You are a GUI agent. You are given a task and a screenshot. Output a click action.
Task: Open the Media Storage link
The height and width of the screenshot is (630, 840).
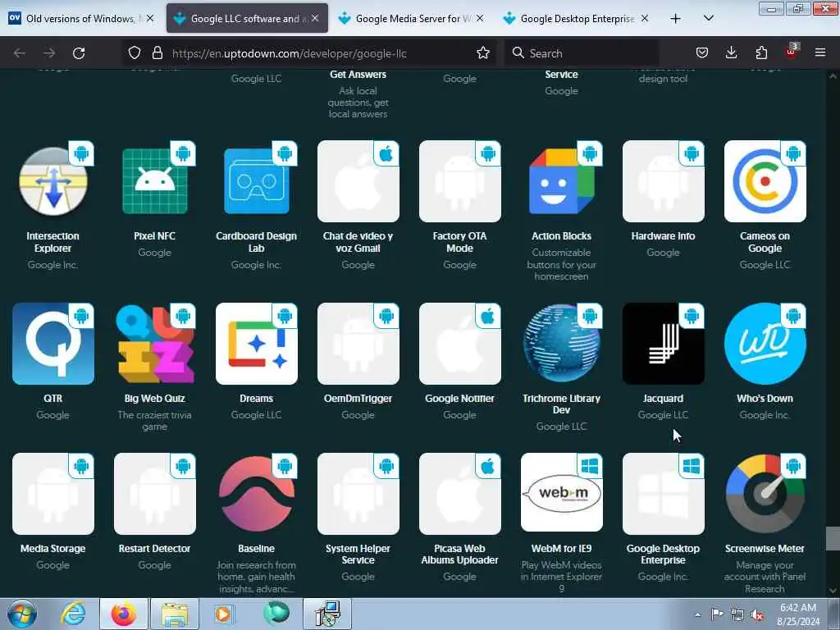tap(53, 548)
